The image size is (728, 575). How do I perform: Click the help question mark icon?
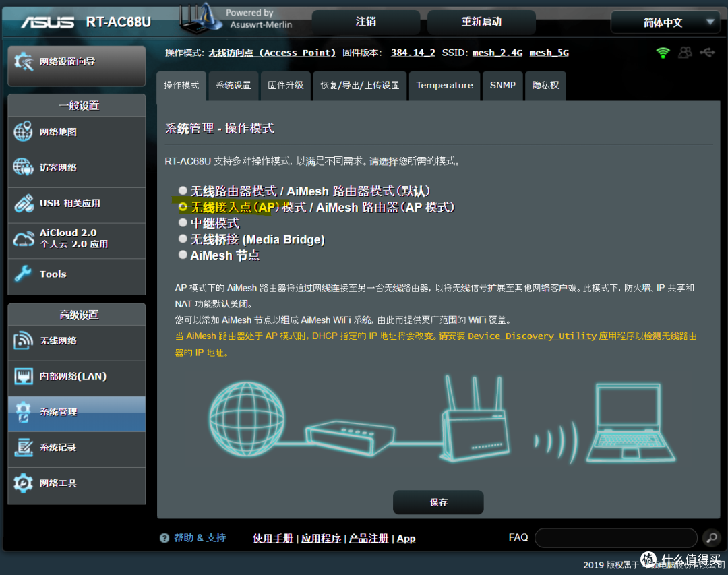(164, 538)
